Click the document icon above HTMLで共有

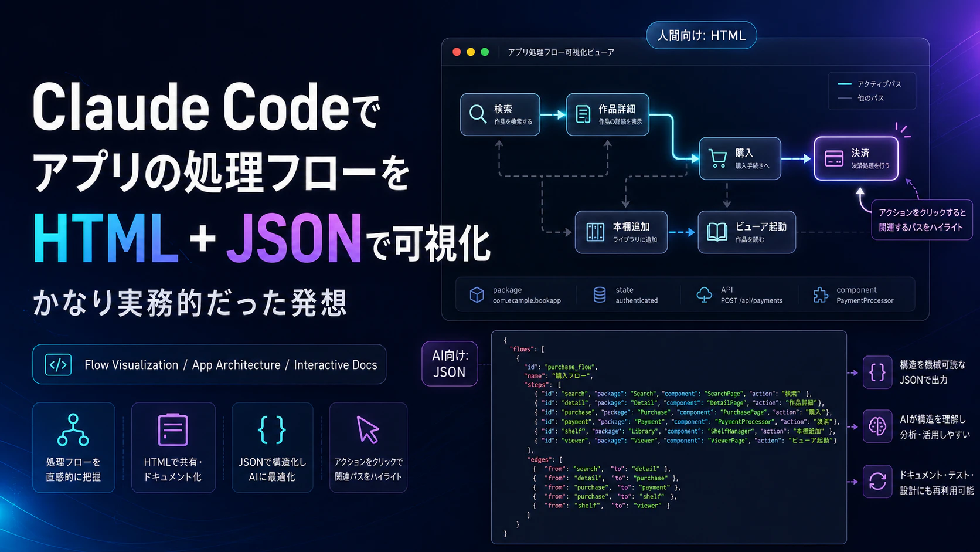tap(172, 429)
